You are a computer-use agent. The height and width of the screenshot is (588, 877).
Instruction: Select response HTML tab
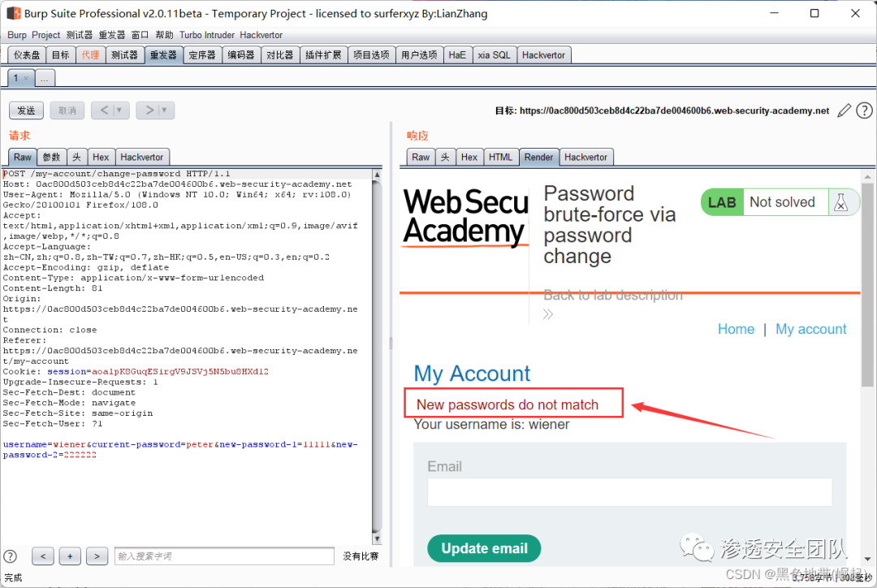coord(500,158)
